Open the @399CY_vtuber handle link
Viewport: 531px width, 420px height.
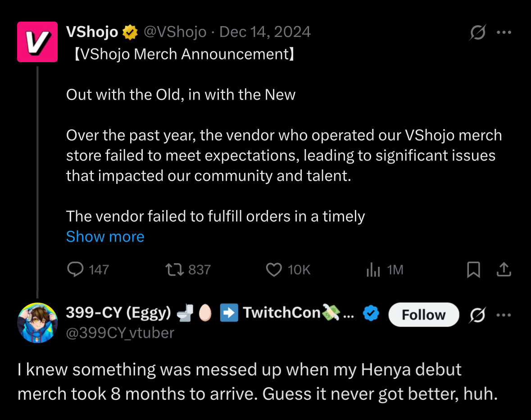120,333
